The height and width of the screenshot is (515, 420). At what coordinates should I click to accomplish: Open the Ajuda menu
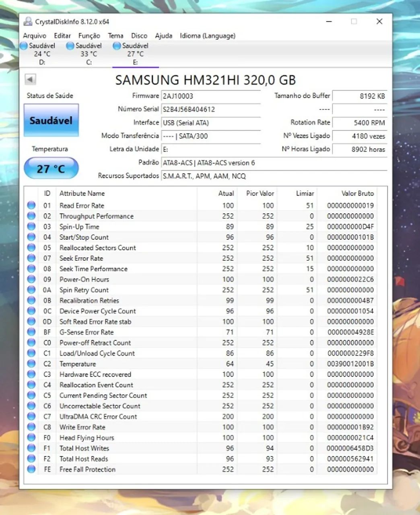[x=164, y=36]
